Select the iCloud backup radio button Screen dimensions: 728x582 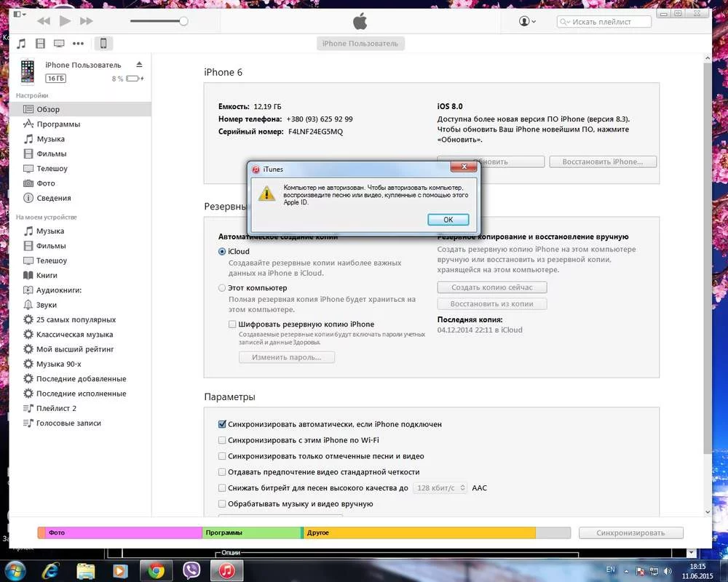pyautogui.click(x=222, y=252)
